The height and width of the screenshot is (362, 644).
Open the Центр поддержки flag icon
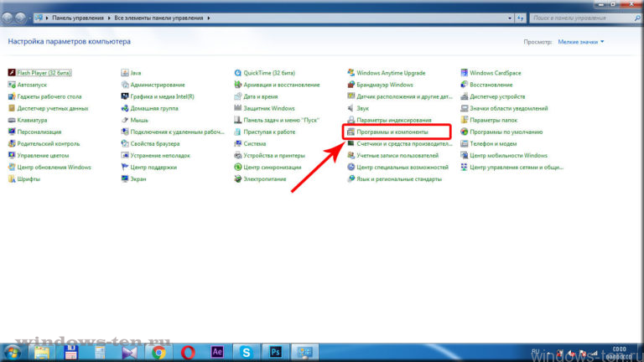click(125, 167)
